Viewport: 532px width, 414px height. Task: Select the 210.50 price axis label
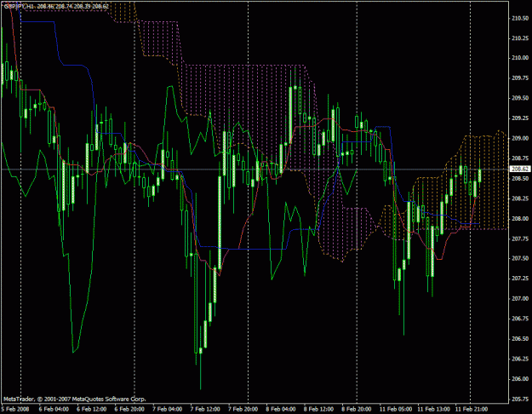[x=519, y=19]
